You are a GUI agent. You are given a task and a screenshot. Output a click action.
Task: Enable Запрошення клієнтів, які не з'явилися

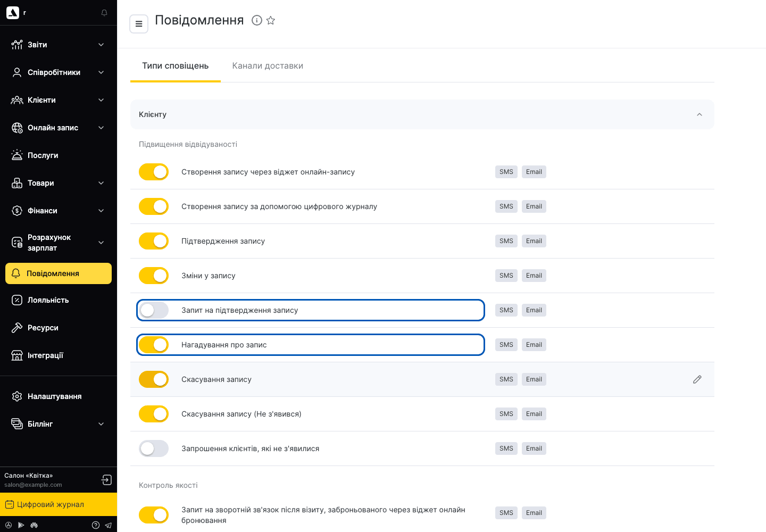(x=154, y=448)
